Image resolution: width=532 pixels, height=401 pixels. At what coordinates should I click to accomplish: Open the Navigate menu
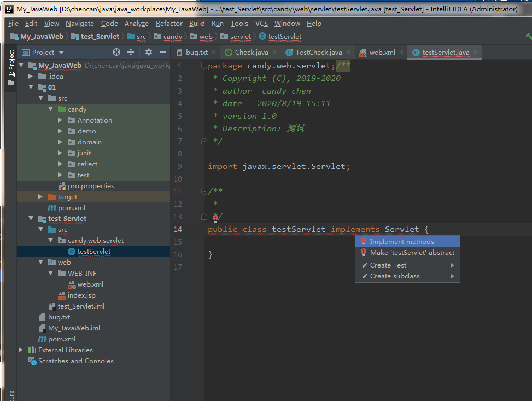pyautogui.click(x=80, y=24)
